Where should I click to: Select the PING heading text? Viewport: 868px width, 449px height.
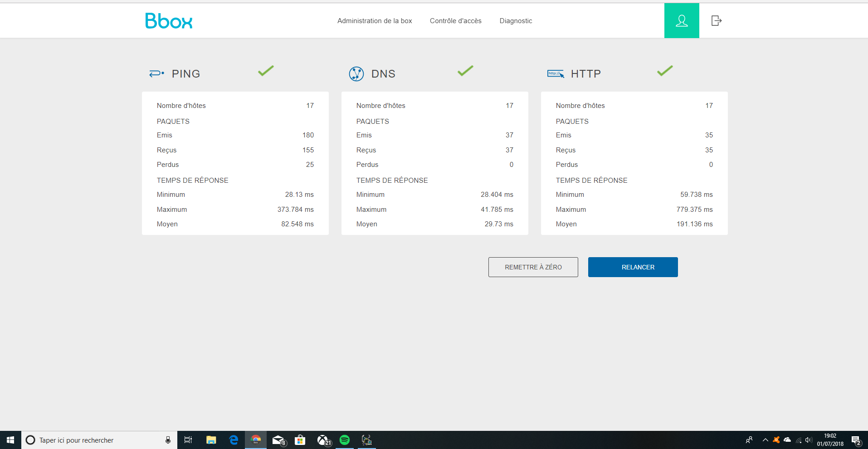pyautogui.click(x=186, y=74)
